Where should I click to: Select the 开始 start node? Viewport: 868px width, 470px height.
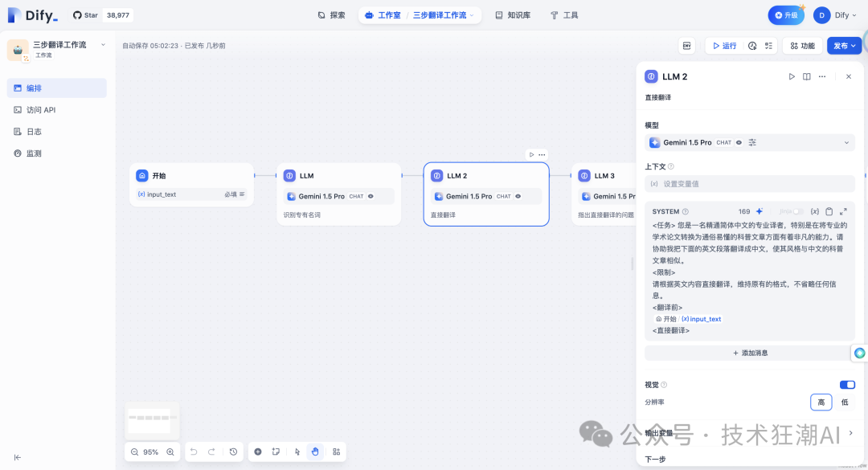(191, 184)
